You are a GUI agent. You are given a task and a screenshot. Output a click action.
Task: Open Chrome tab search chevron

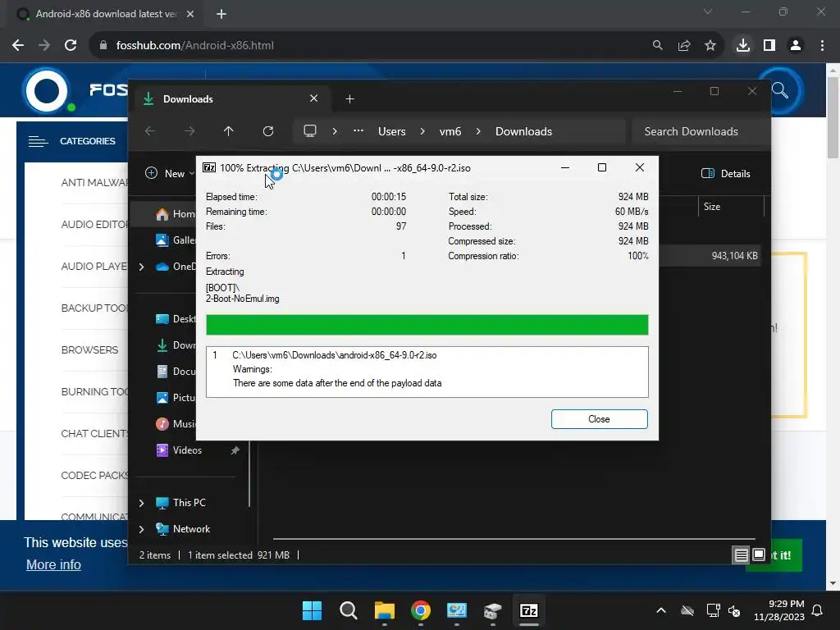(708, 11)
